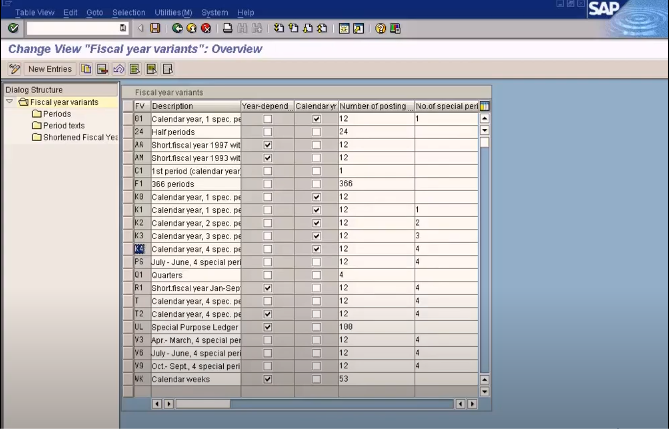Click the New Entries button
669x429 pixels.
click(x=50, y=69)
